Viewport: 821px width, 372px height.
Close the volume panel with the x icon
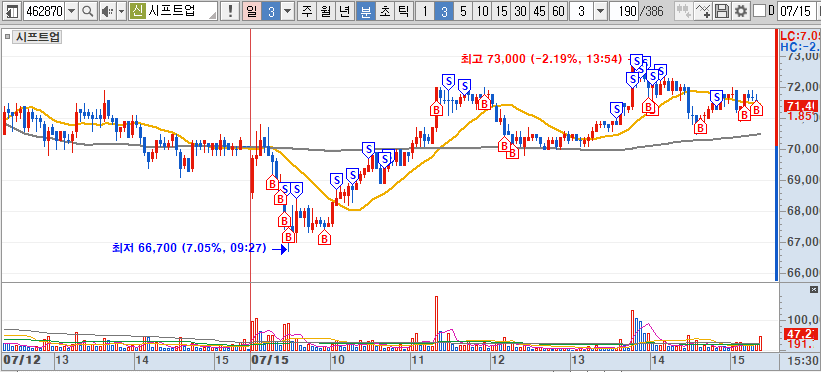click(x=813, y=290)
